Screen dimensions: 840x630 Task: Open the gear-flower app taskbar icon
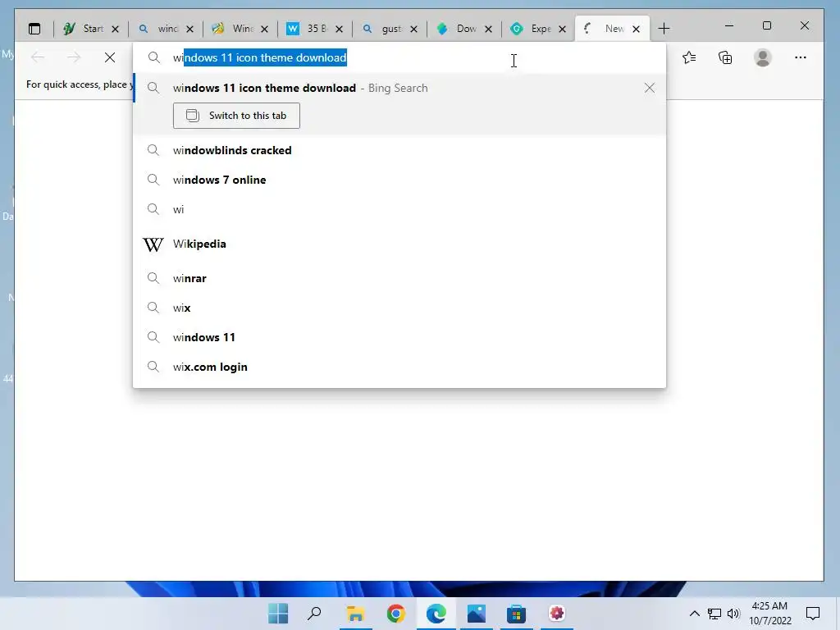point(557,614)
